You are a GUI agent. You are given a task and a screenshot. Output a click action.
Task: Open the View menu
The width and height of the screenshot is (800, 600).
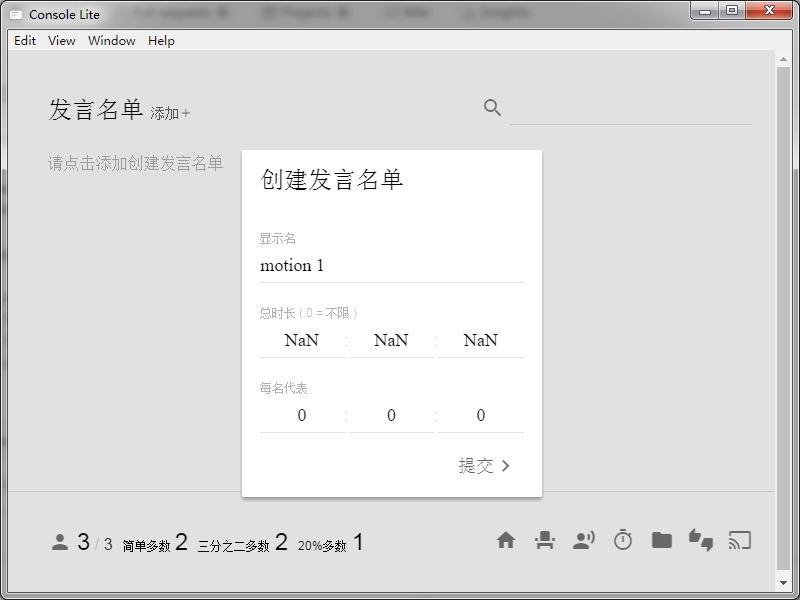(61, 41)
